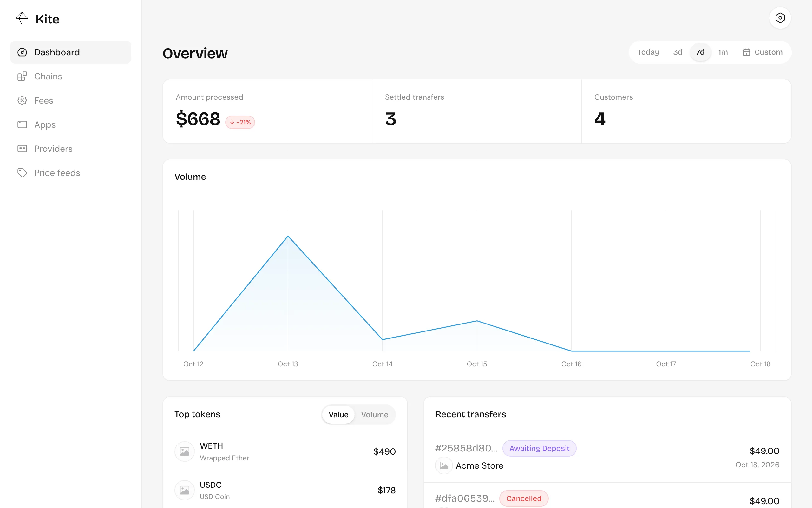Click the Dashboard gauge icon in sidebar
Image resolution: width=812 pixels, height=508 pixels.
click(x=22, y=52)
